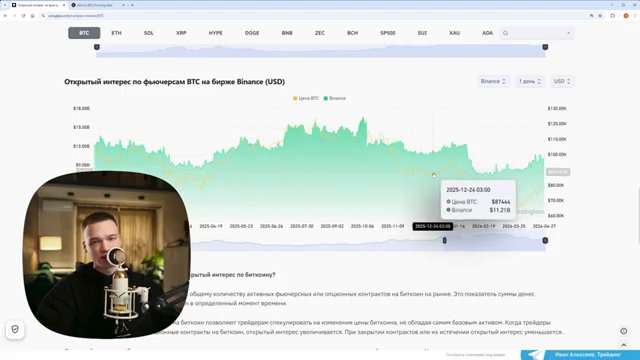Click the browser back arrow

point(5,16)
